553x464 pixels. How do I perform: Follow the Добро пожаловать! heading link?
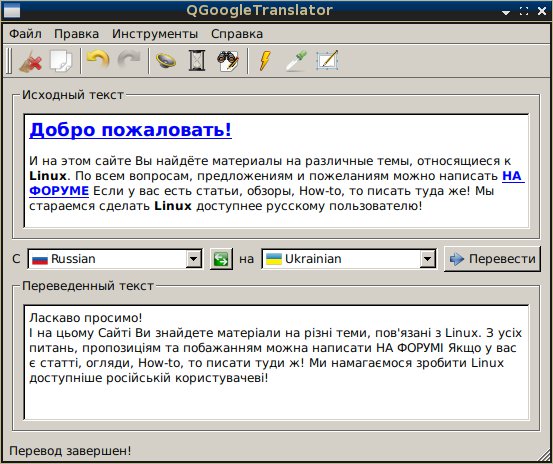130,130
